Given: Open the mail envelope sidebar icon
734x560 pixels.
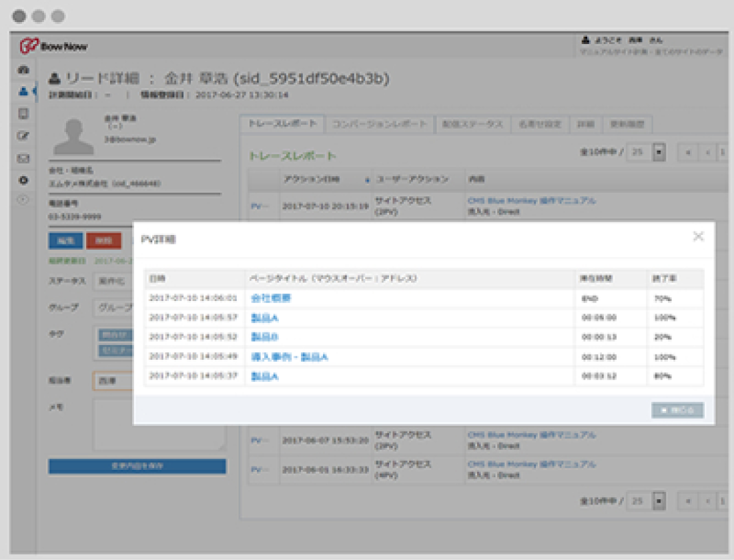Looking at the screenshot, I should (x=23, y=158).
